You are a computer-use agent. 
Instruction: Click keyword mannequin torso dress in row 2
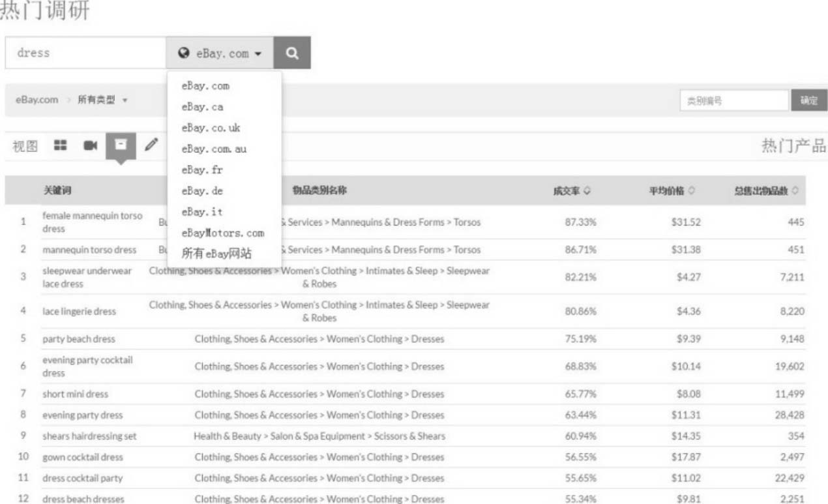tap(89, 250)
